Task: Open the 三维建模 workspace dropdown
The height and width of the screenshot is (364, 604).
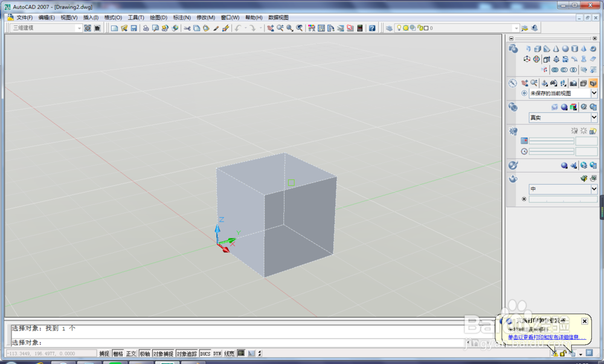Action: [79, 28]
